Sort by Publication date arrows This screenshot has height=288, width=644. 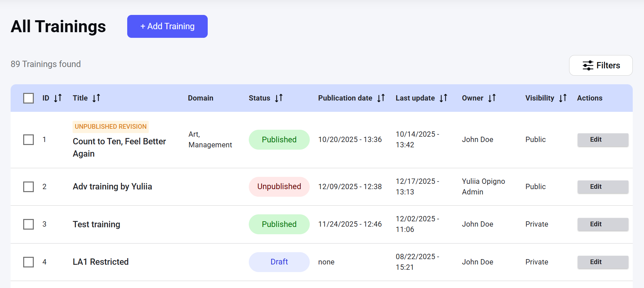click(x=381, y=98)
